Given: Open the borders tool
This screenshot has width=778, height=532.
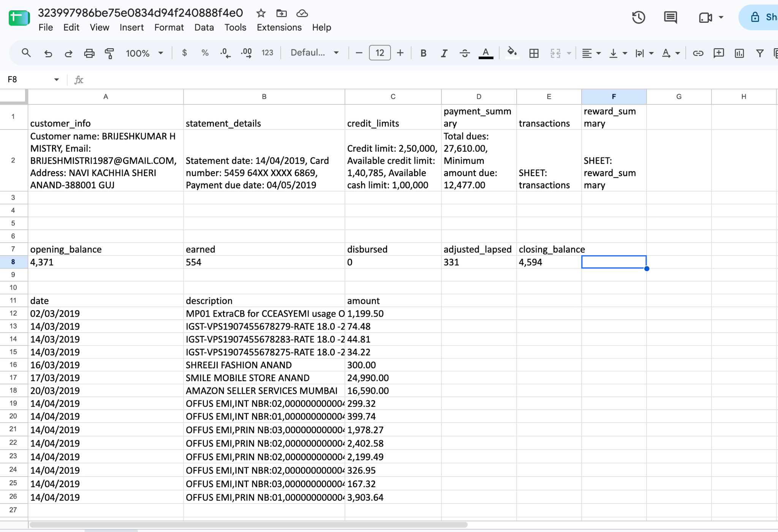Looking at the screenshot, I should (x=534, y=53).
